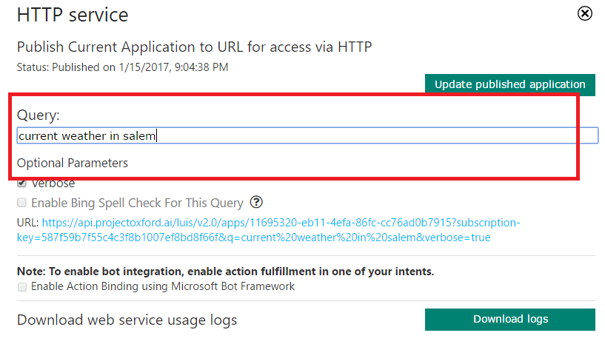Uncheck the Verbose checkbox
605x364 pixels.
(x=22, y=183)
